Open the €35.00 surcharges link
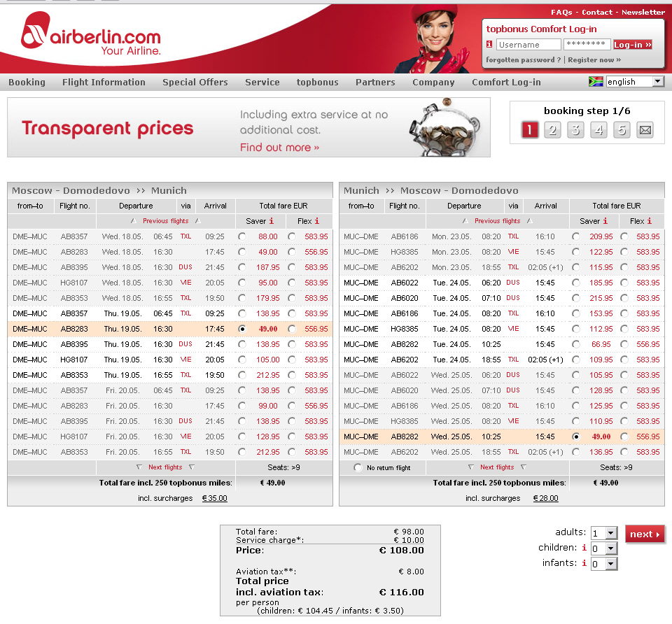Viewport: 672px width, 624px height. 214,498
